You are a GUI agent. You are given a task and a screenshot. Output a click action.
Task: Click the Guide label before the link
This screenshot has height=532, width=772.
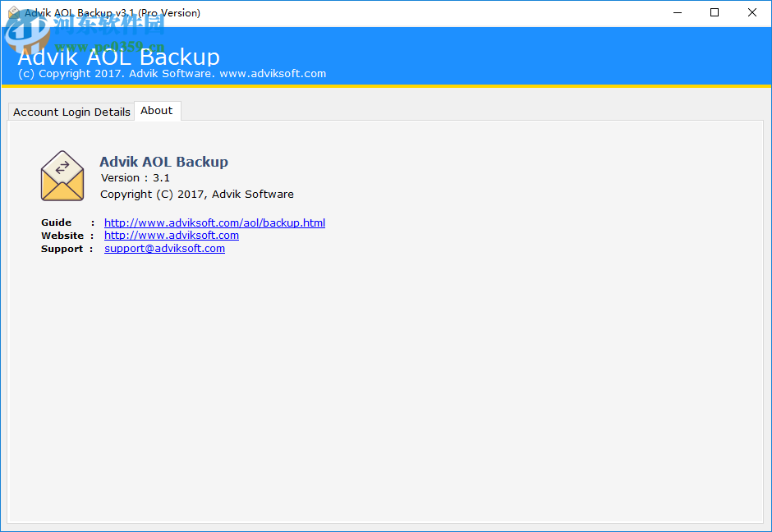coord(56,222)
